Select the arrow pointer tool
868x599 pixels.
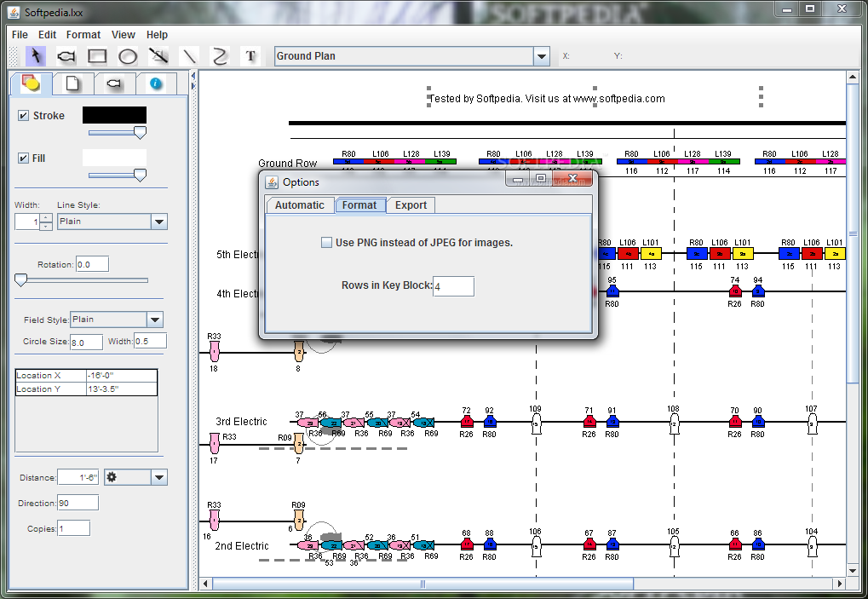[x=36, y=56]
